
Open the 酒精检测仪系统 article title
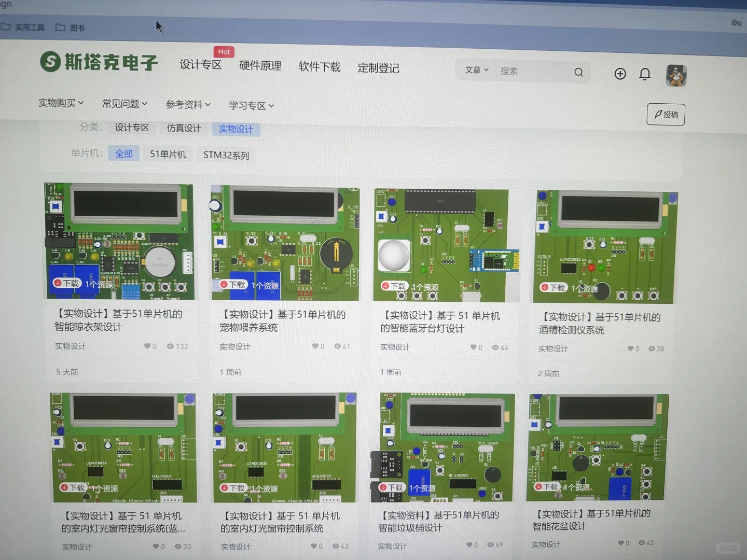click(x=600, y=324)
